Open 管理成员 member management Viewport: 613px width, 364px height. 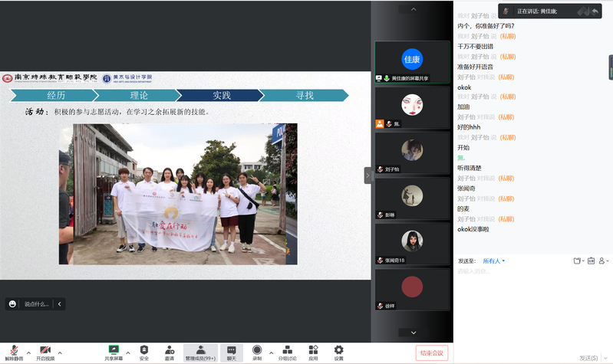click(x=200, y=352)
